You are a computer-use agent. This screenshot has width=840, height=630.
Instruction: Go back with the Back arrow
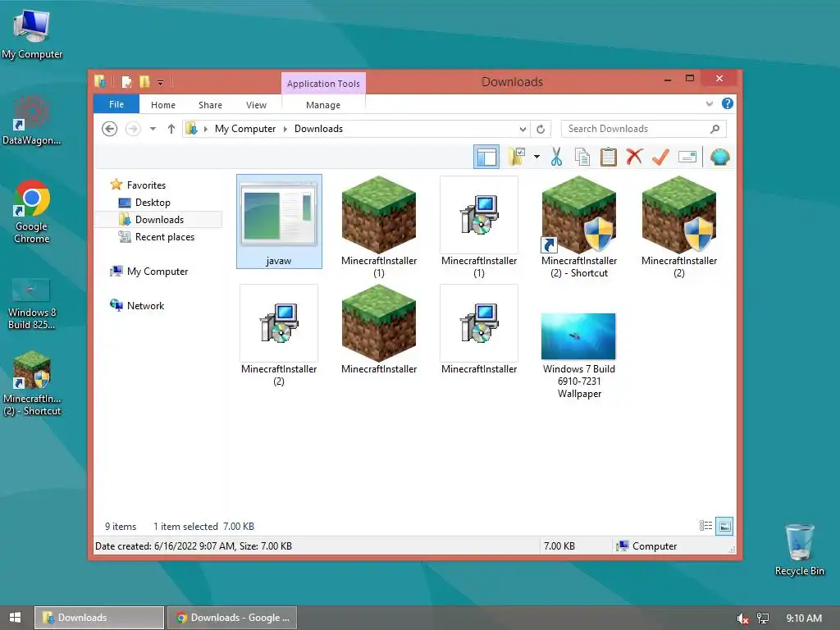110,129
